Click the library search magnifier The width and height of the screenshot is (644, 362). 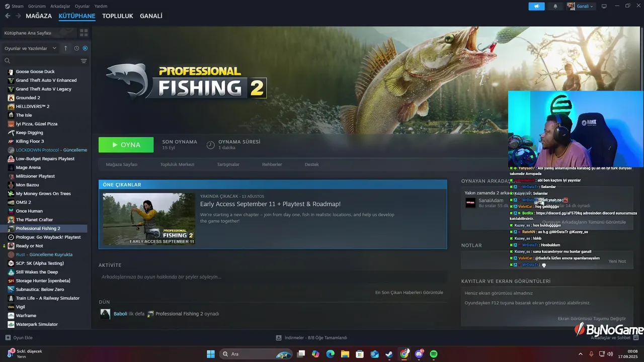pyautogui.click(x=8, y=61)
